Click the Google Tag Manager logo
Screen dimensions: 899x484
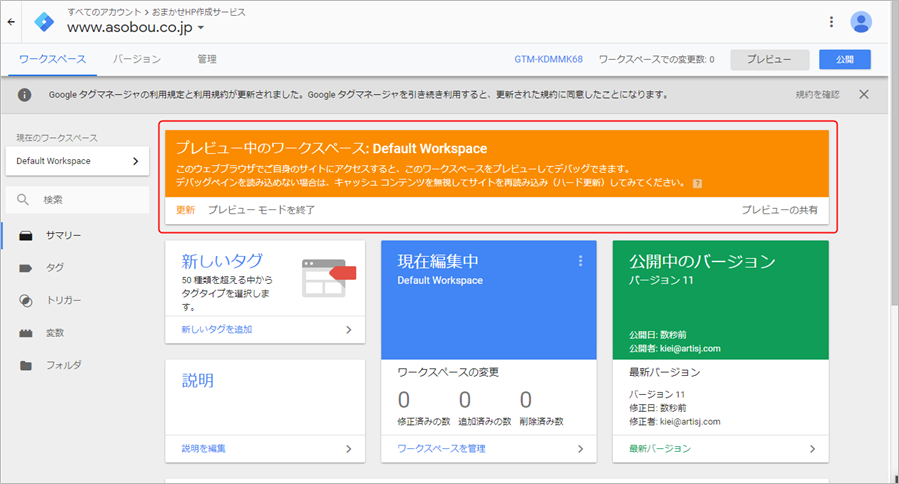coord(44,22)
